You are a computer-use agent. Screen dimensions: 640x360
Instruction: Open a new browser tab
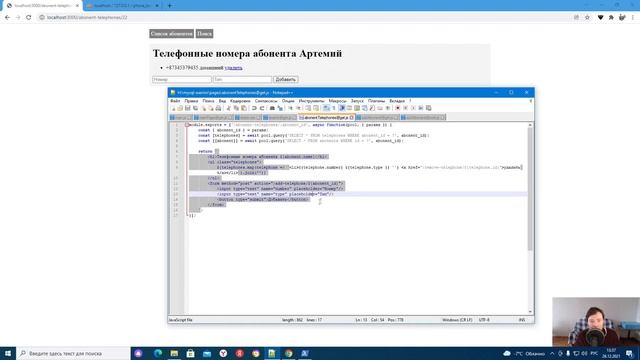click(x=169, y=6)
